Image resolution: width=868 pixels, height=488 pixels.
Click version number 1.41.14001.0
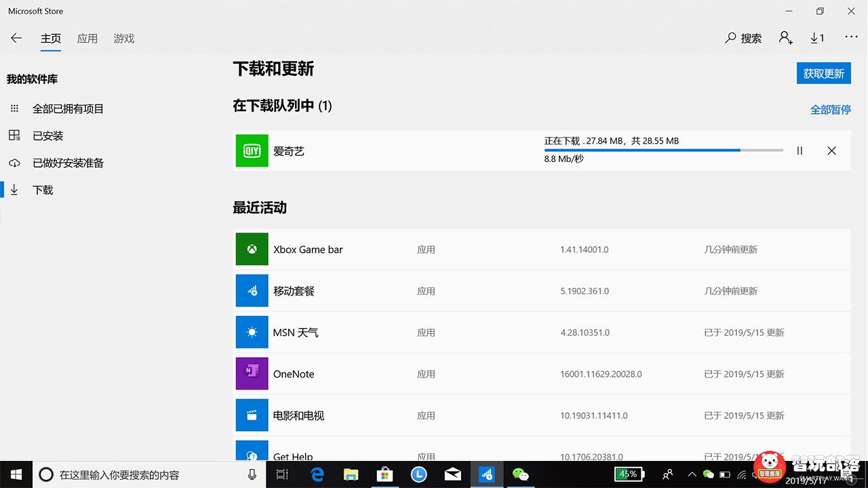[x=585, y=249]
